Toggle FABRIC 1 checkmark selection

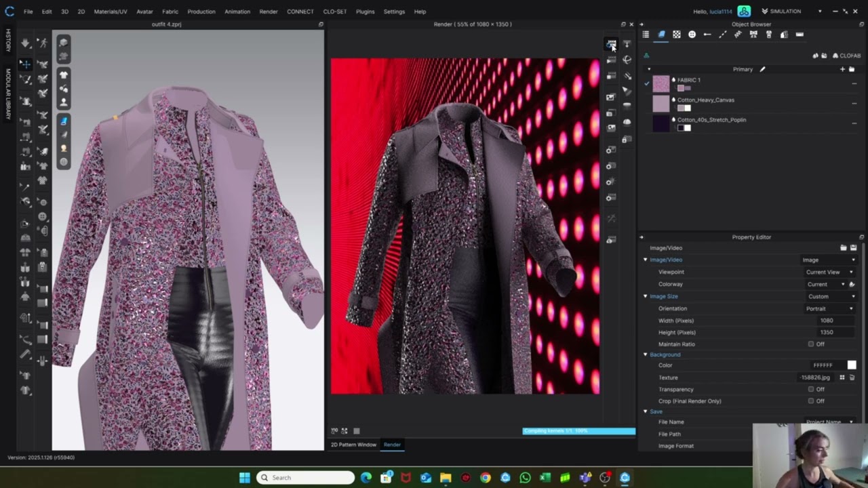(x=647, y=83)
